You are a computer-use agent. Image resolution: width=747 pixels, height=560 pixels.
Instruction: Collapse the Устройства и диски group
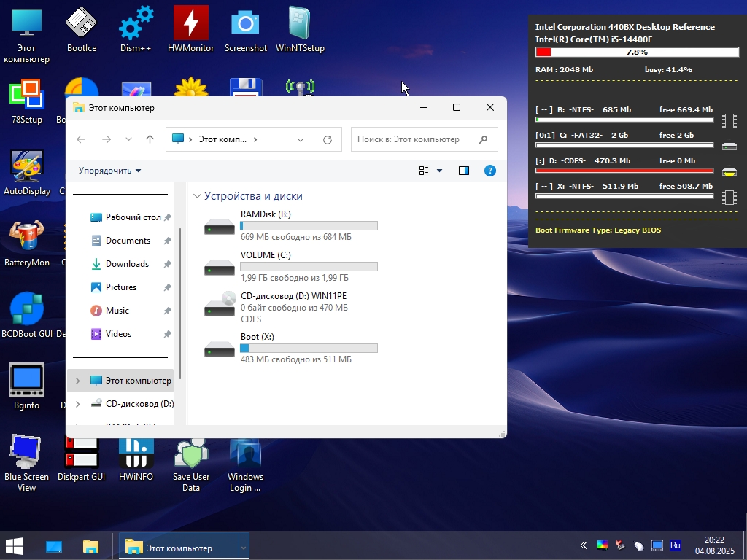(197, 196)
